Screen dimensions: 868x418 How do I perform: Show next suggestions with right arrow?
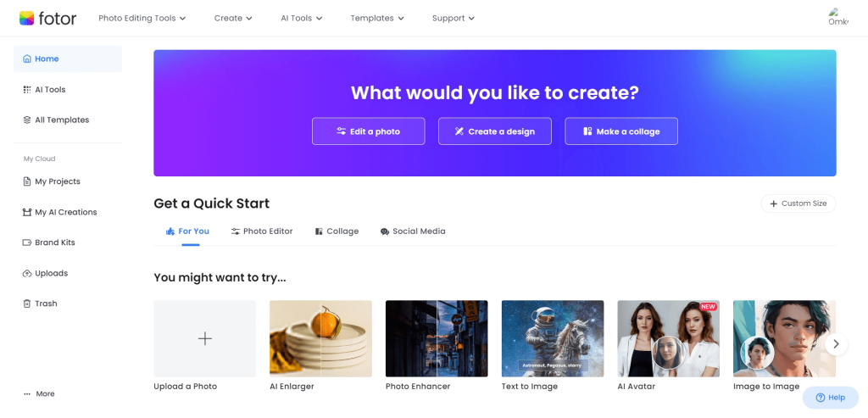[836, 344]
